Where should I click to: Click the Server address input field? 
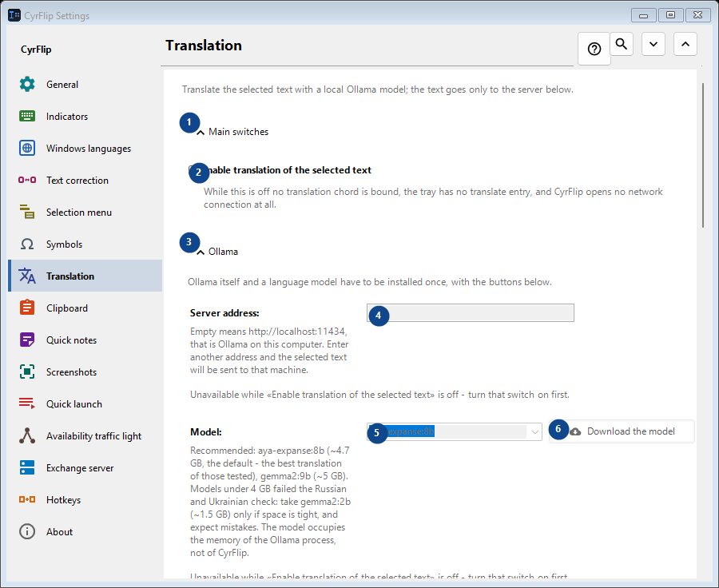pyautogui.click(x=471, y=313)
